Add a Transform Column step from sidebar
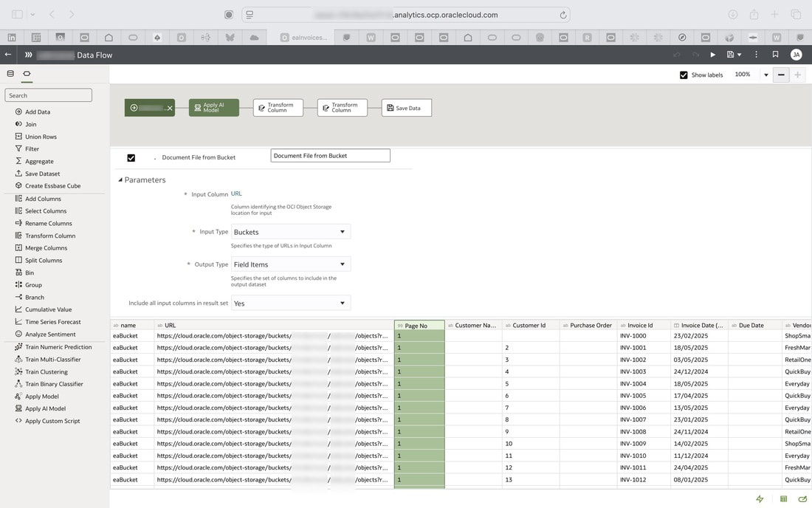The width and height of the screenshot is (812, 508). click(x=50, y=236)
